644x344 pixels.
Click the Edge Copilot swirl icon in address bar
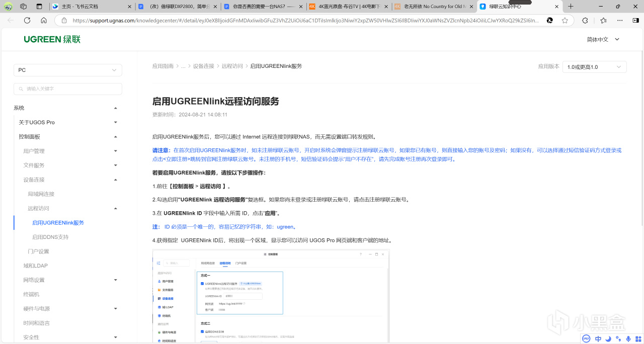pos(550,21)
